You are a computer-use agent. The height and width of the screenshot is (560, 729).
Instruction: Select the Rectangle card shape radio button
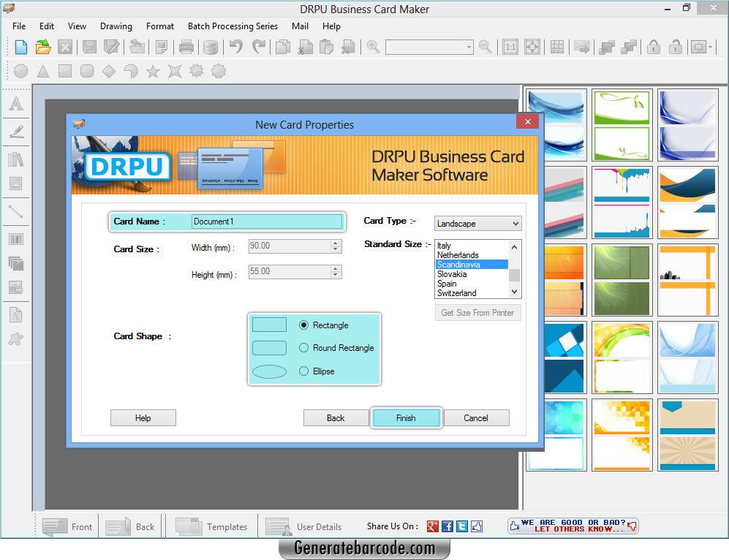303,325
